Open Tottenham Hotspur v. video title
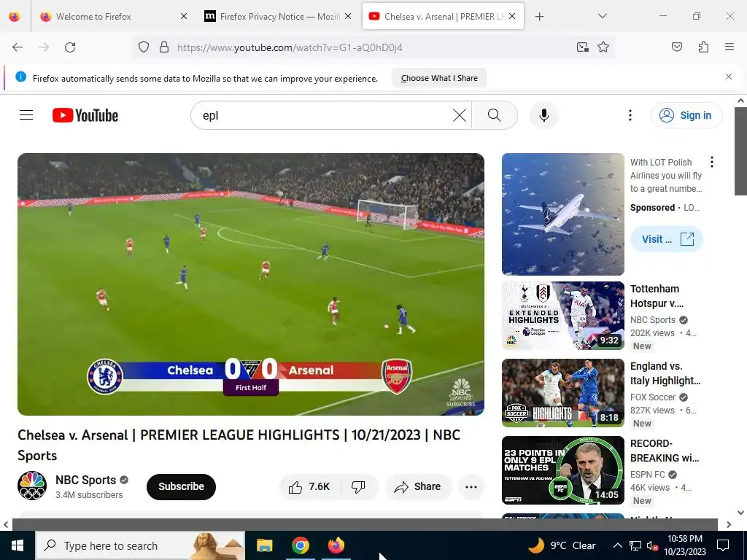 click(x=657, y=296)
